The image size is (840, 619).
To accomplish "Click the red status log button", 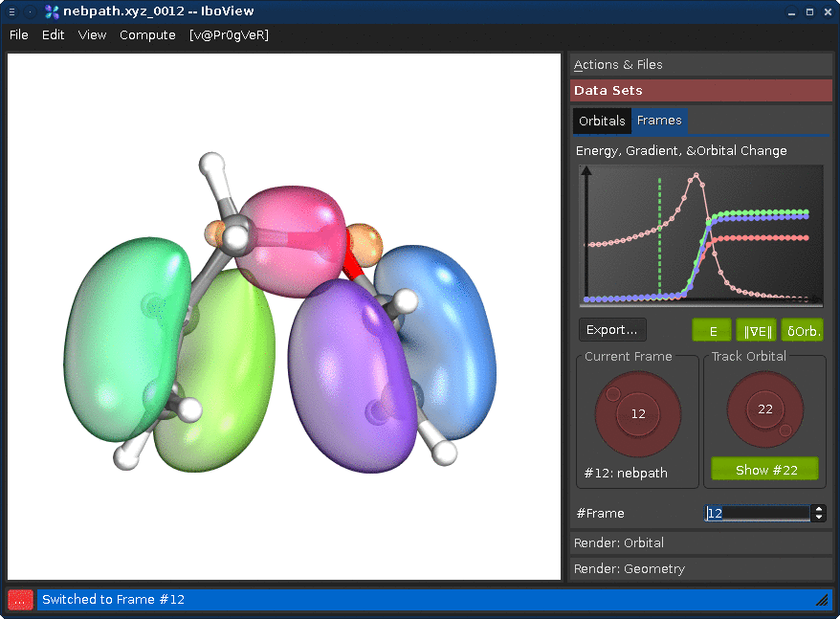I will click(20, 600).
